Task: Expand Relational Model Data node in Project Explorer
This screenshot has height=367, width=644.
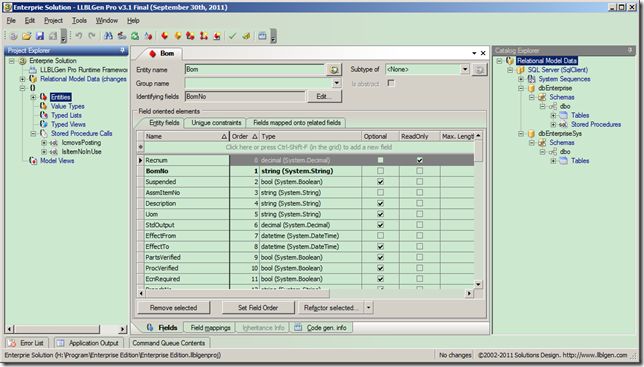Action: [x=22, y=79]
